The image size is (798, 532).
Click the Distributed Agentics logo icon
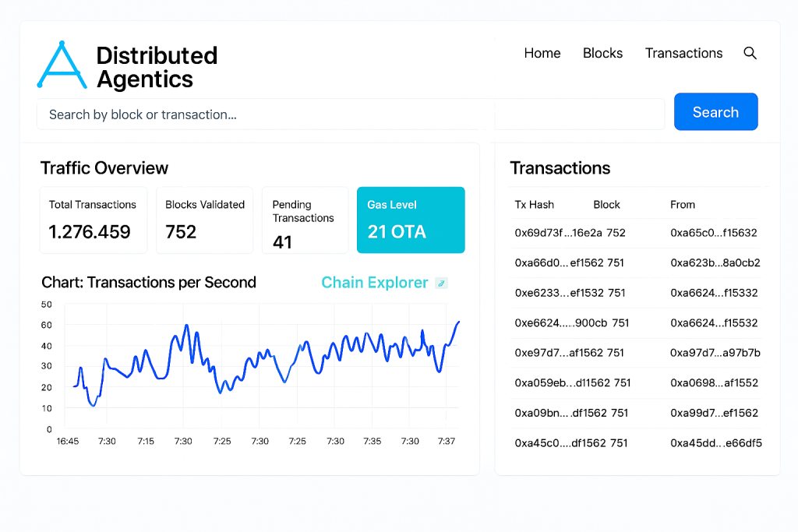click(61, 65)
